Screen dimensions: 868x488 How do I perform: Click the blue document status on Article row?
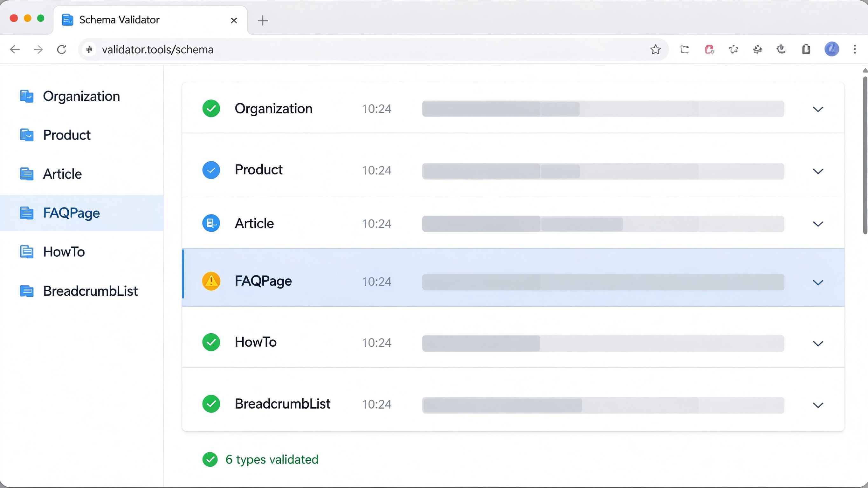(211, 223)
